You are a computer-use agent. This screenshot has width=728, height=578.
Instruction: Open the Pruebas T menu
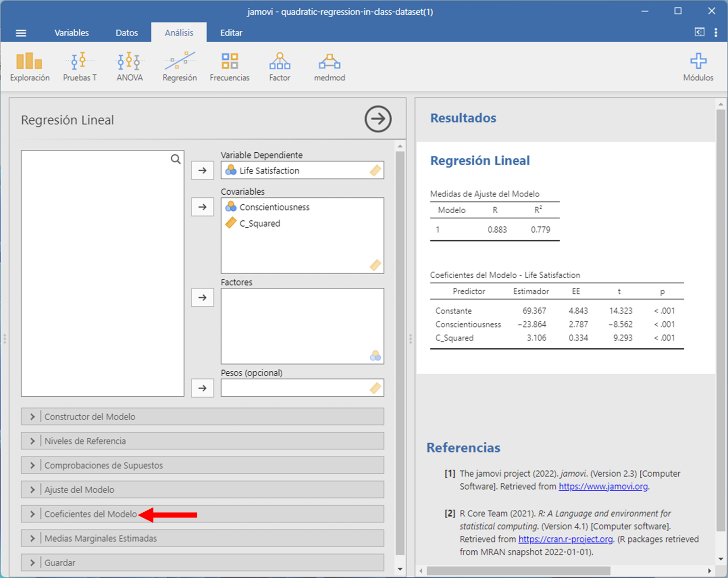[x=80, y=67]
